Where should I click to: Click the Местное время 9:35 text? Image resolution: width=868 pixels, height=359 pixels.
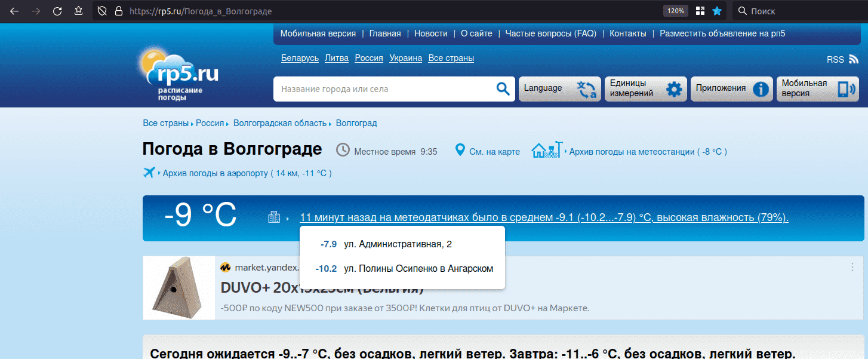[396, 152]
